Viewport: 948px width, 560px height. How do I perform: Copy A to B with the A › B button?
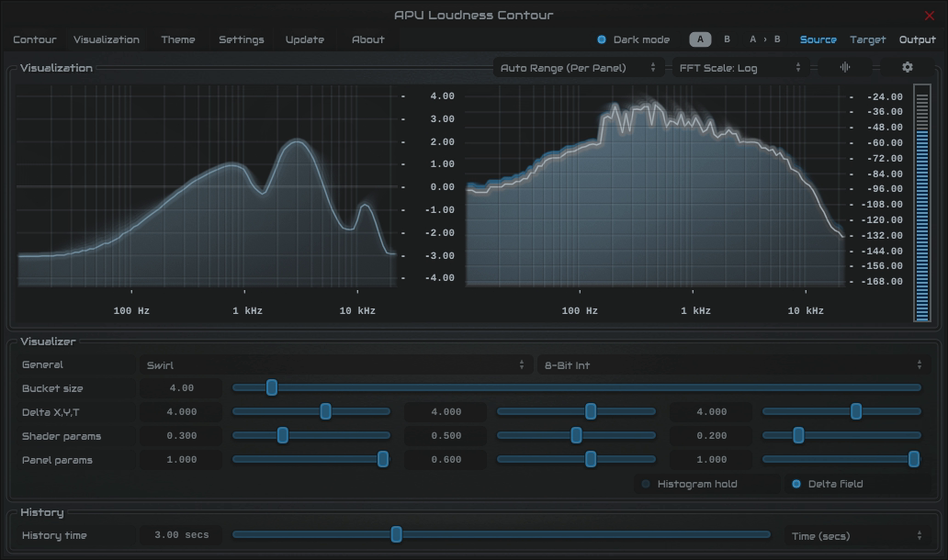click(765, 39)
